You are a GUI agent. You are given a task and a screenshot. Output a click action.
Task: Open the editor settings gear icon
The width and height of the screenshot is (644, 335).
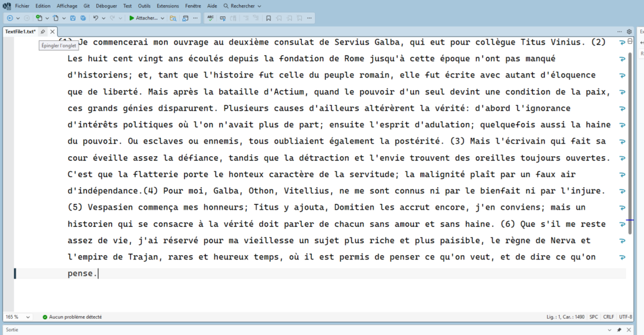click(x=629, y=31)
